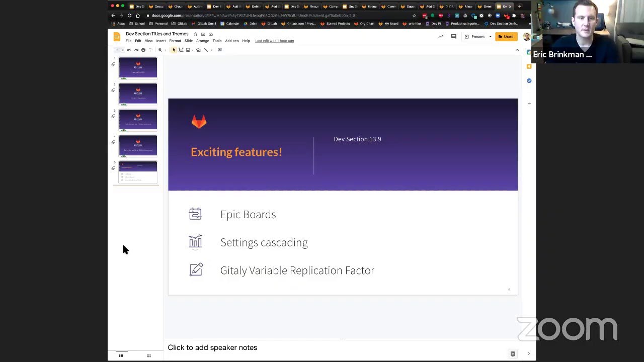Screen dimensions: 644x362
Task: Open the Keep add-on in side panel
Action: click(x=529, y=66)
